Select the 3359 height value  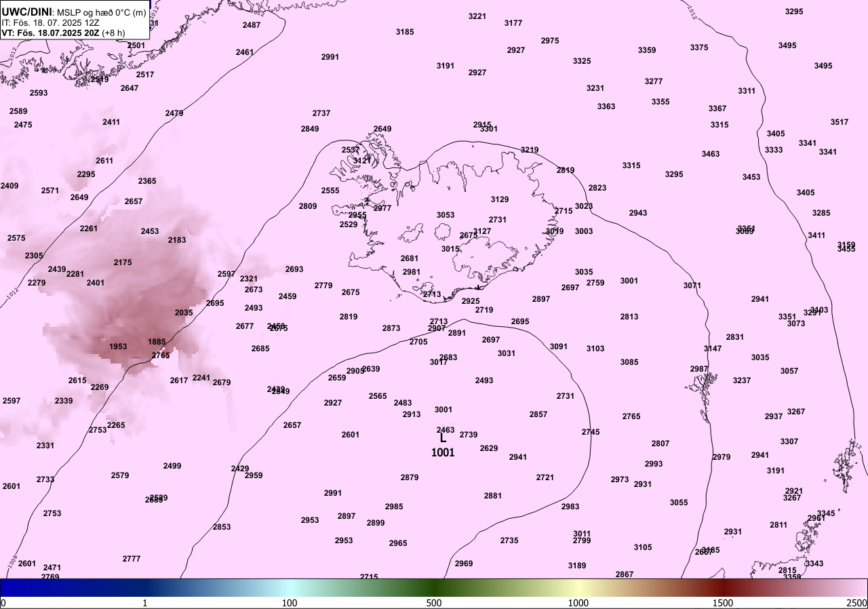(647, 50)
